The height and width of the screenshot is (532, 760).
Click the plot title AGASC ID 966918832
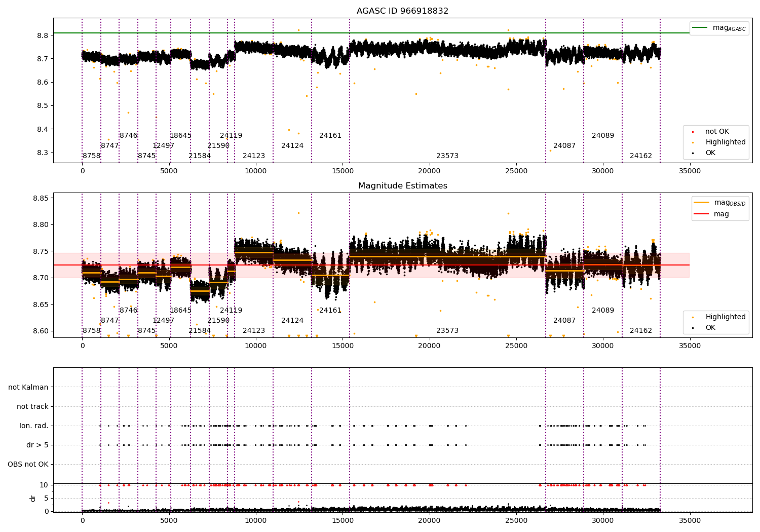click(402, 11)
